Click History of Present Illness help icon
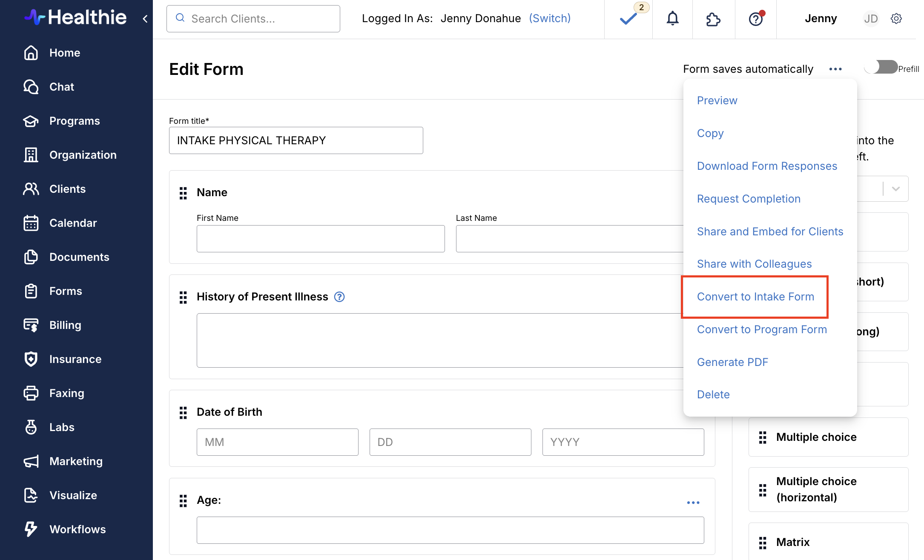The width and height of the screenshot is (924, 560). (x=339, y=297)
